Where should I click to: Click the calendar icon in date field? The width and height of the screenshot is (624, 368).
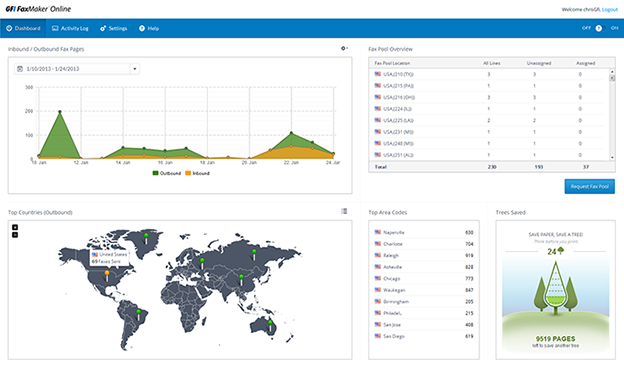click(x=20, y=69)
